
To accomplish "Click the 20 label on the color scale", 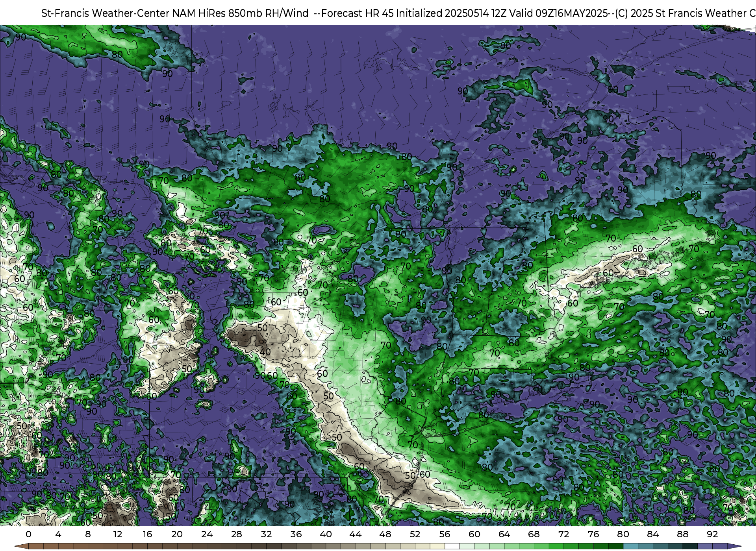I will tap(177, 534).
